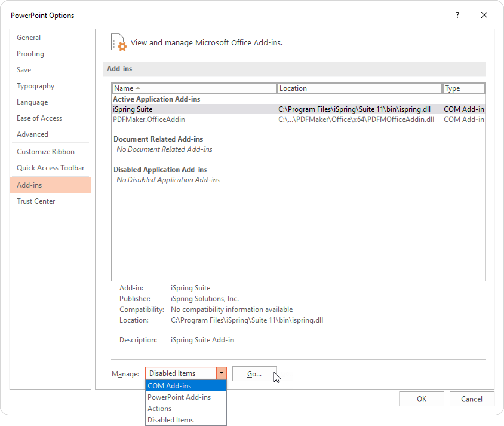
Task: Click the 'No compatibility information available' text
Action: click(x=232, y=309)
